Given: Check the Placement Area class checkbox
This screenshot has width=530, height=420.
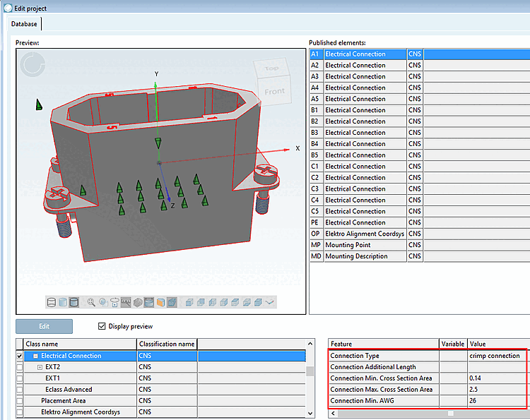Looking at the screenshot, I should 19,401.
